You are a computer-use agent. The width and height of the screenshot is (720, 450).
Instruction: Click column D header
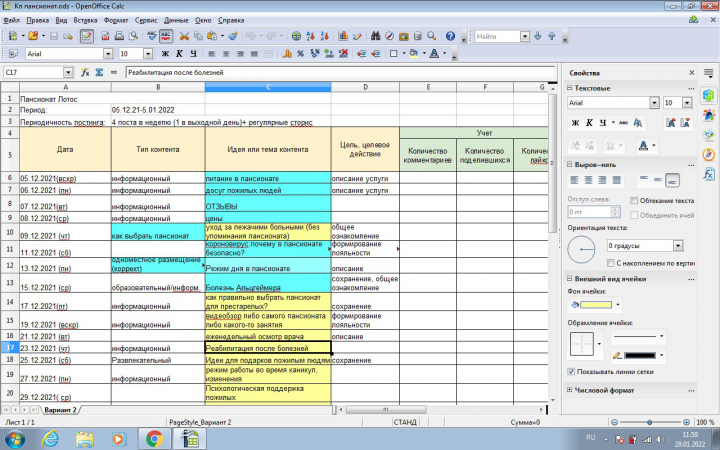tap(365, 87)
